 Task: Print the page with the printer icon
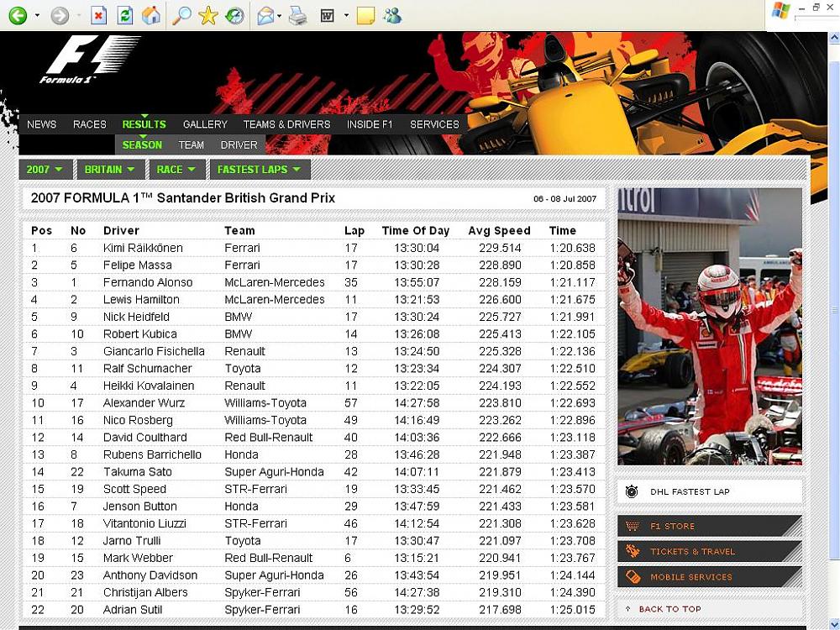(x=297, y=15)
